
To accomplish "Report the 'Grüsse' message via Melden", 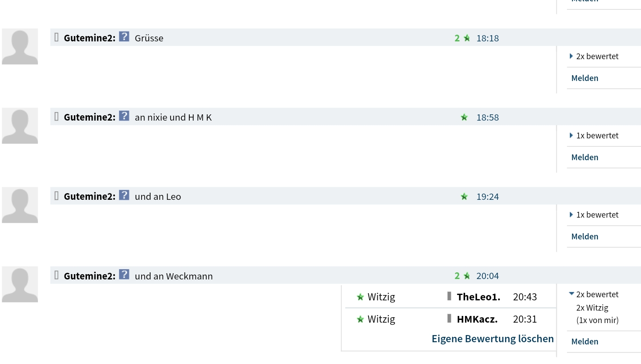I will click(584, 78).
